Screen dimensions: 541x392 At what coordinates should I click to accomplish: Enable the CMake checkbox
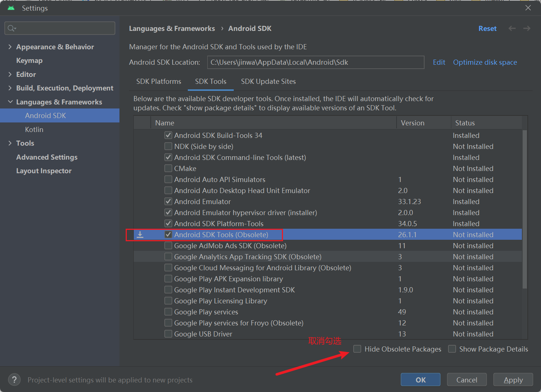[x=168, y=168]
